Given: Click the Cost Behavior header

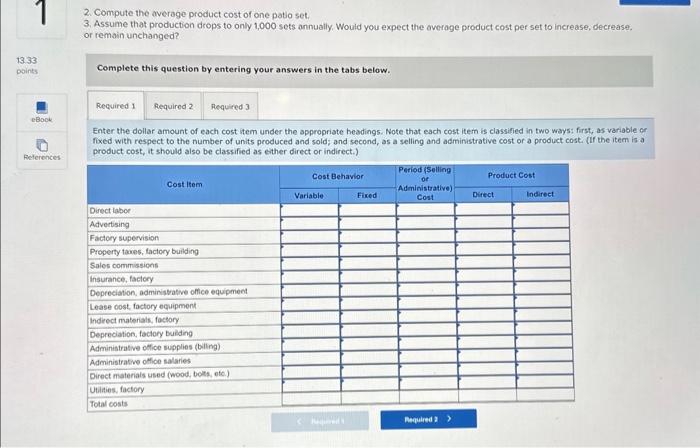Looking at the screenshot, I should [338, 177].
